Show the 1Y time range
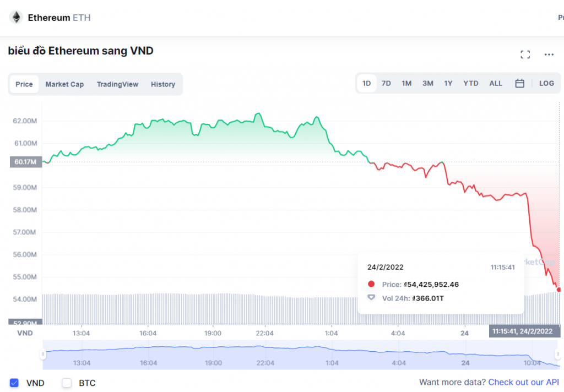The height and width of the screenshot is (392, 564). point(448,84)
